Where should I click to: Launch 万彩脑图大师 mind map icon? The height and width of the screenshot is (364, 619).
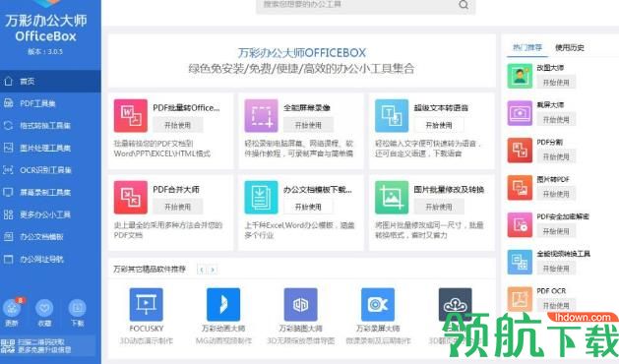pyautogui.click(x=301, y=304)
